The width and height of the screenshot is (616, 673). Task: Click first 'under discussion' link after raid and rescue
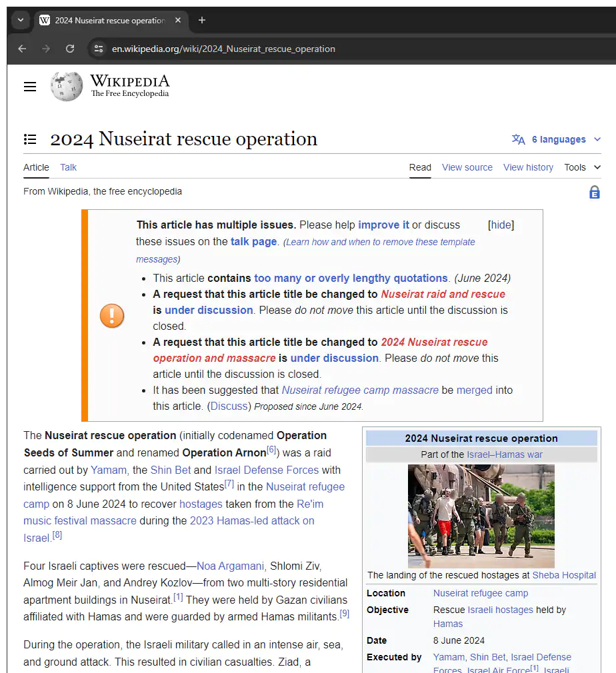209,310
